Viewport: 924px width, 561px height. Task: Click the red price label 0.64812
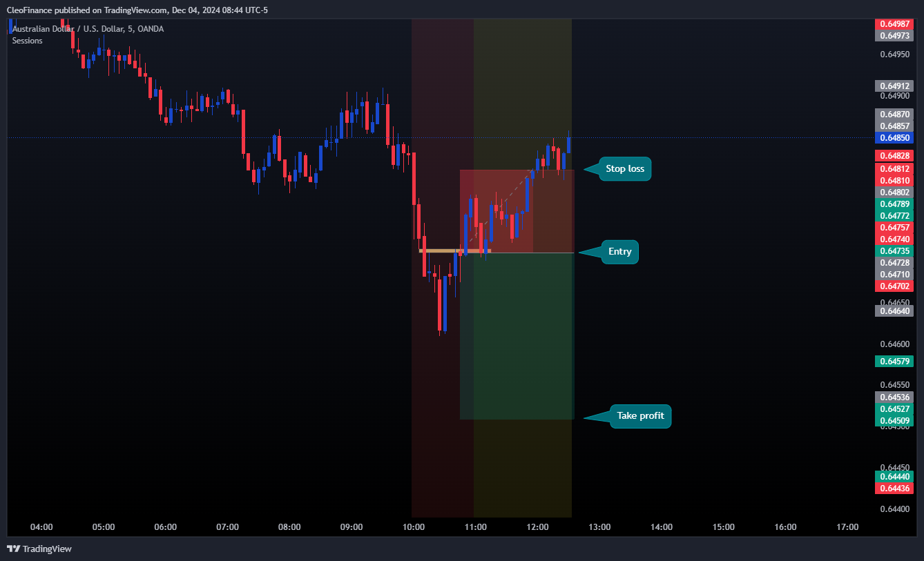[x=894, y=169]
